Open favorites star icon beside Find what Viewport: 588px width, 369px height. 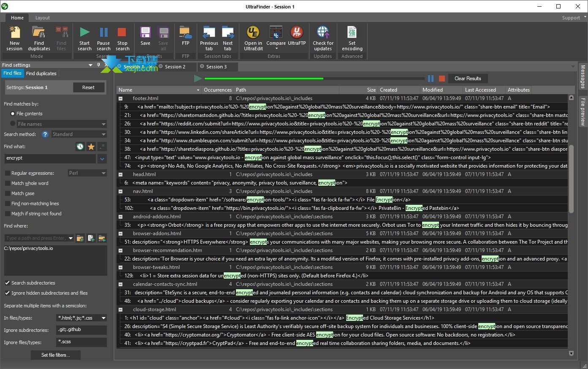pyautogui.click(x=91, y=147)
